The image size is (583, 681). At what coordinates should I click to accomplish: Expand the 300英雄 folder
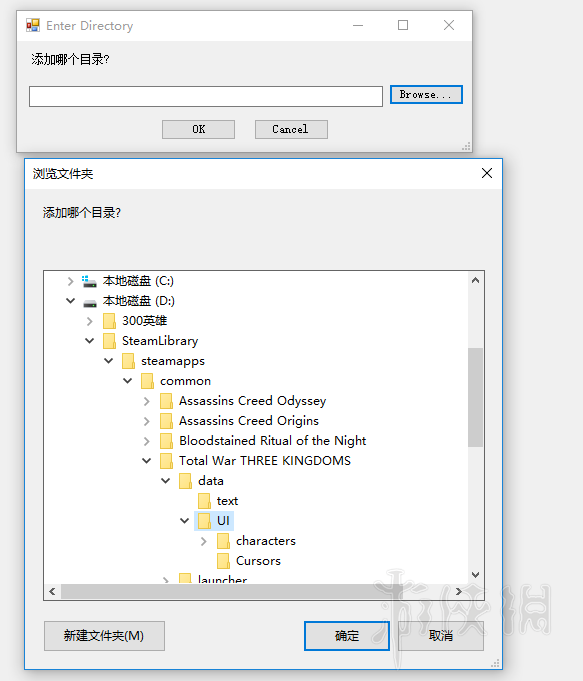click(x=89, y=321)
